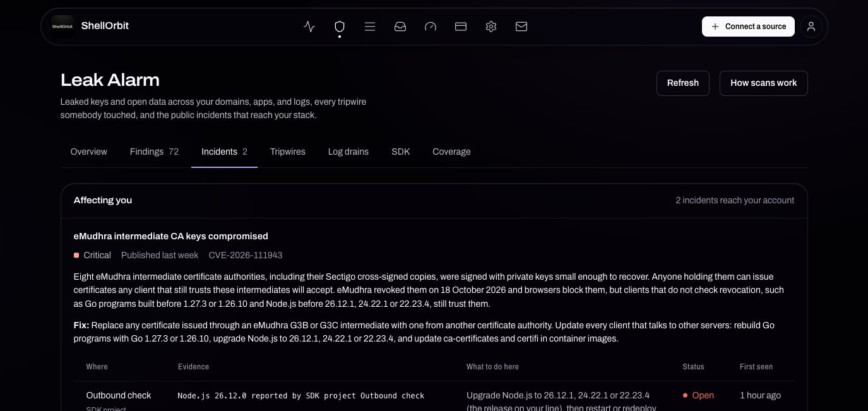Viewport: 868px width, 411px height.
Task: Open the settings gear nav icon
Action: [491, 27]
